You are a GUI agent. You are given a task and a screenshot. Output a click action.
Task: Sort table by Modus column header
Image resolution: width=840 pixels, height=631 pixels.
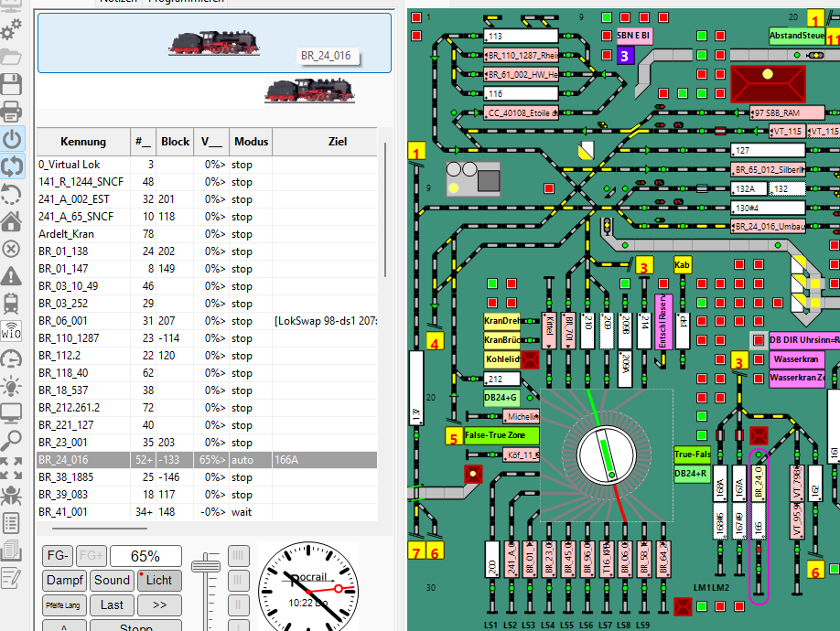pyautogui.click(x=251, y=142)
